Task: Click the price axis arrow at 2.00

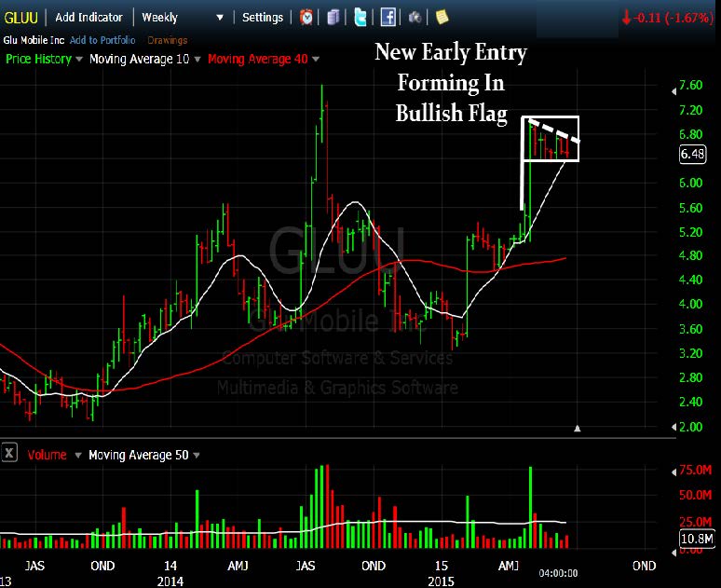Action: pos(673,428)
